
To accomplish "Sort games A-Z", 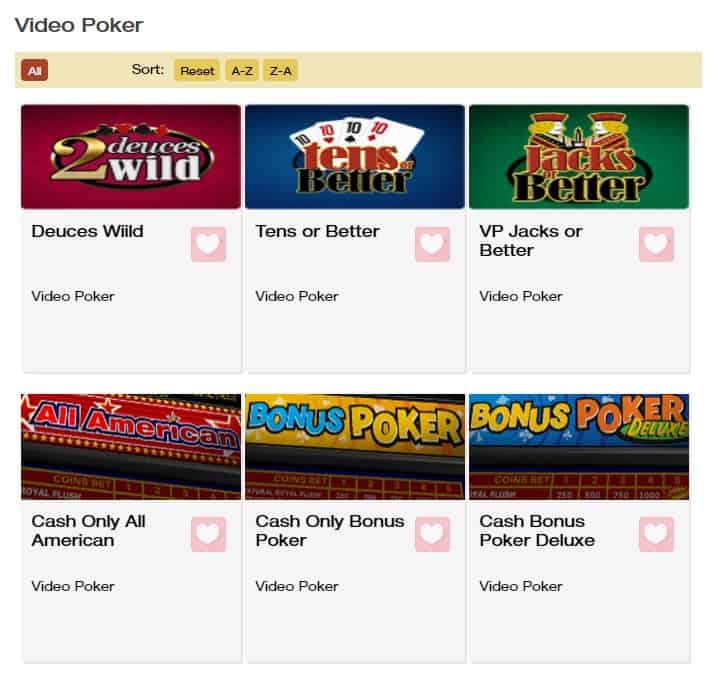I will tap(242, 70).
